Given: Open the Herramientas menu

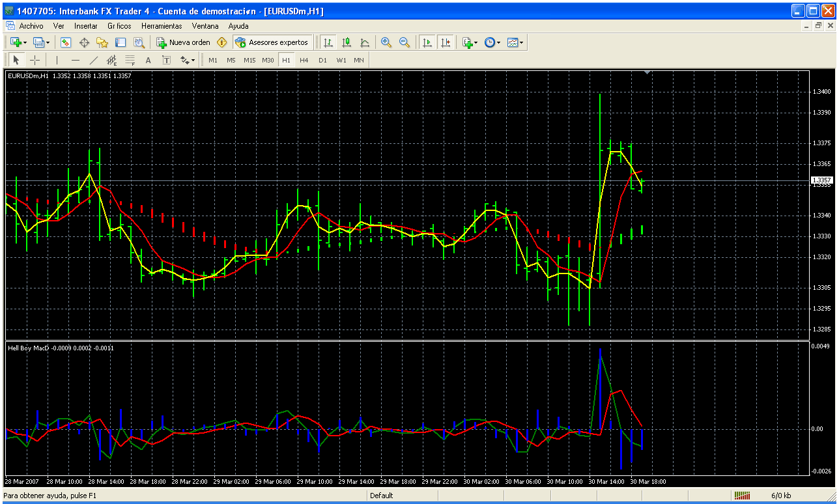Looking at the screenshot, I should coord(162,26).
